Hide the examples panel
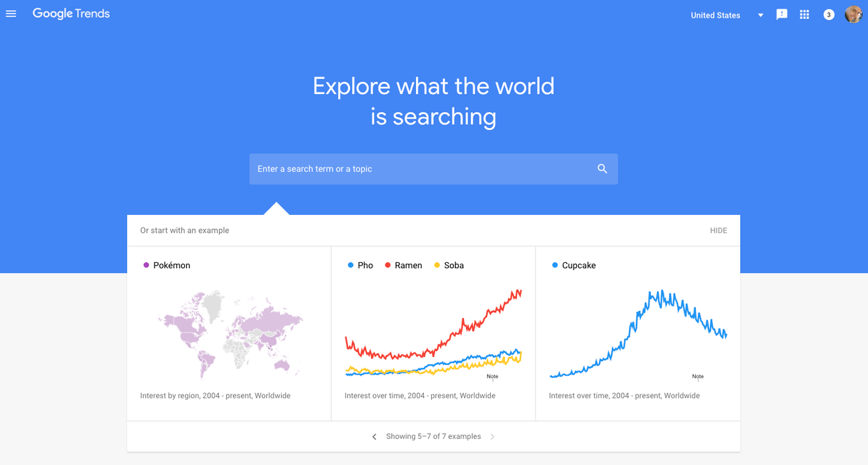868x465 pixels. point(718,230)
